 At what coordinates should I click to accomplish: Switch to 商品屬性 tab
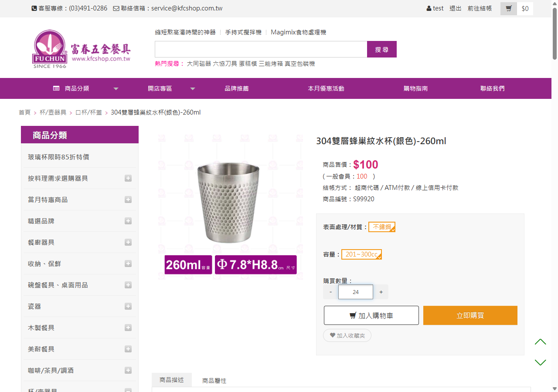[214, 381]
